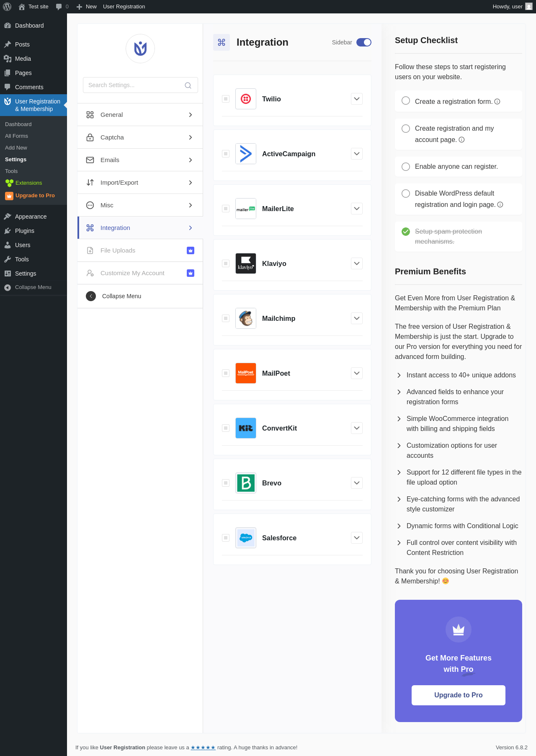The width and height of the screenshot is (536, 756).
Task: Select the Create a registration form circle
Action: pyautogui.click(x=406, y=101)
